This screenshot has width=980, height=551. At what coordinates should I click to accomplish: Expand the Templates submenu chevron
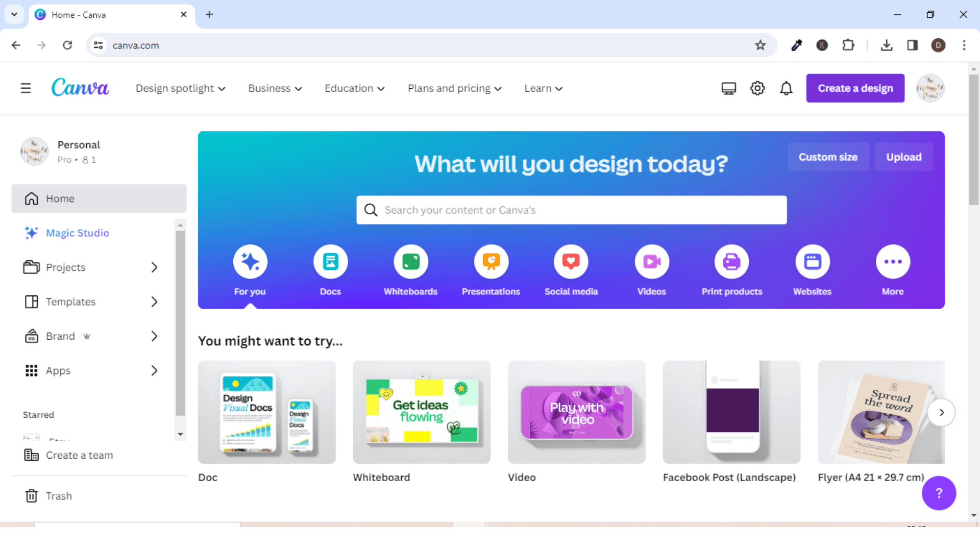point(154,302)
